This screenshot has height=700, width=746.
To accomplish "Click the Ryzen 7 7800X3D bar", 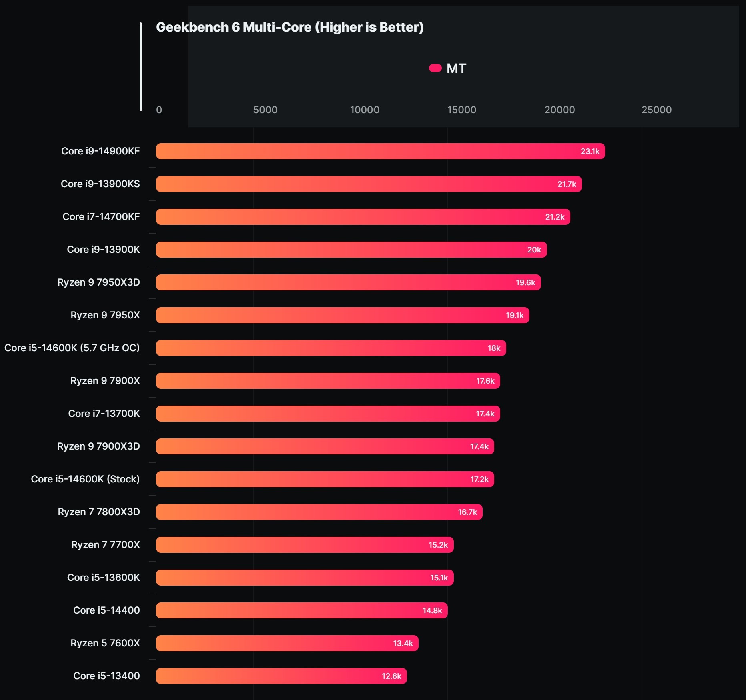I will 319,512.
